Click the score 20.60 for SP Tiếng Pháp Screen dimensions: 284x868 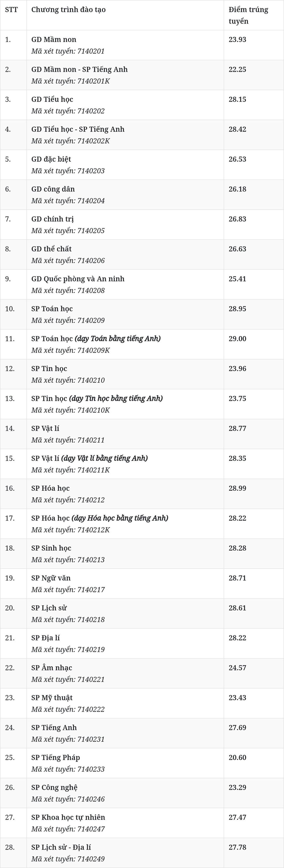pos(237,757)
